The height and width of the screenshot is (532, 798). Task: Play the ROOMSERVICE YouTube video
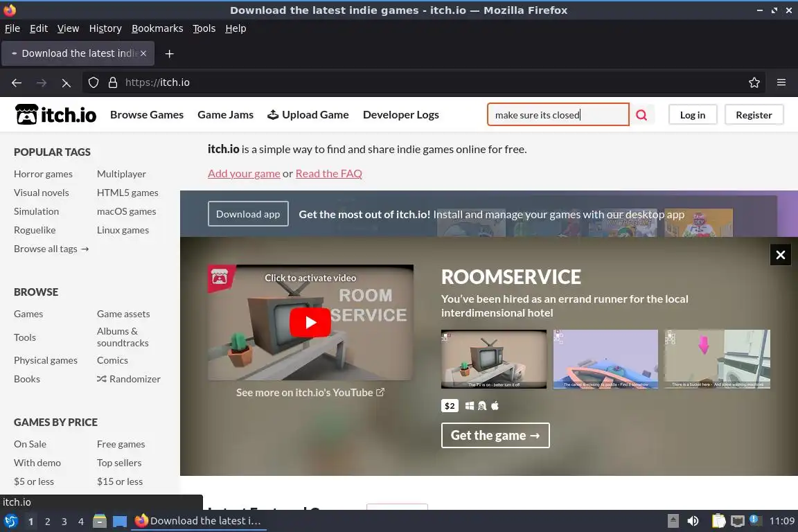(x=310, y=322)
